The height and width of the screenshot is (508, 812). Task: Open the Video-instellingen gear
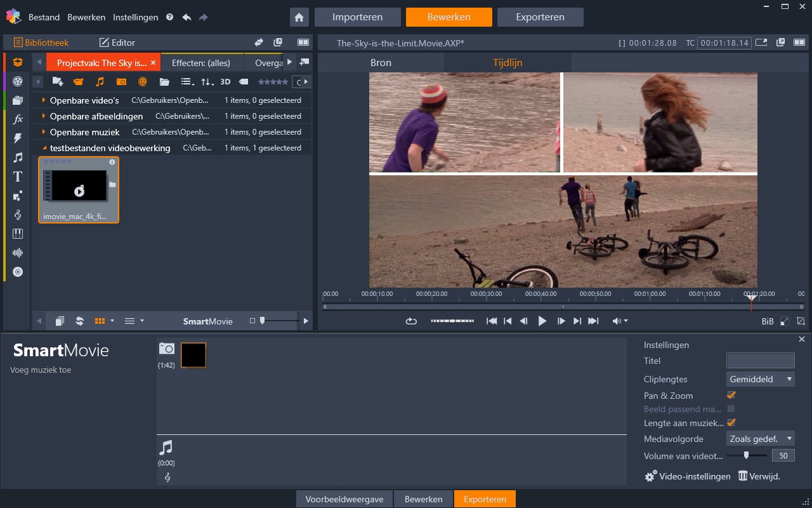tap(651, 476)
